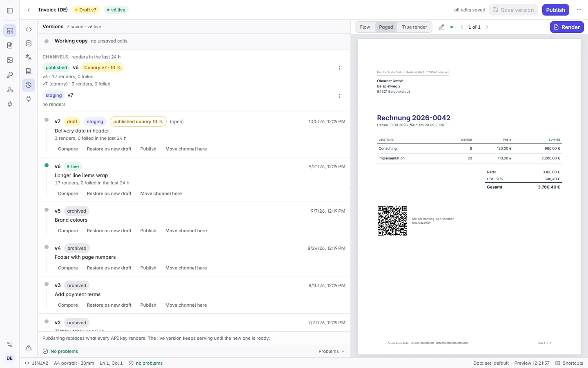Open the database data sets icon
Viewport: 588px width, 368px height.
pyautogui.click(x=29, y=43)
